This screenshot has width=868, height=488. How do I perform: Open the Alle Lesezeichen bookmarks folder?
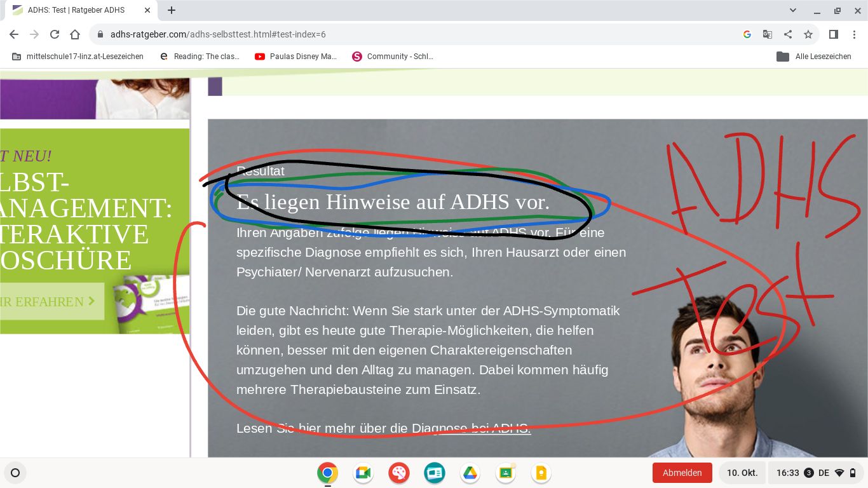814,57
